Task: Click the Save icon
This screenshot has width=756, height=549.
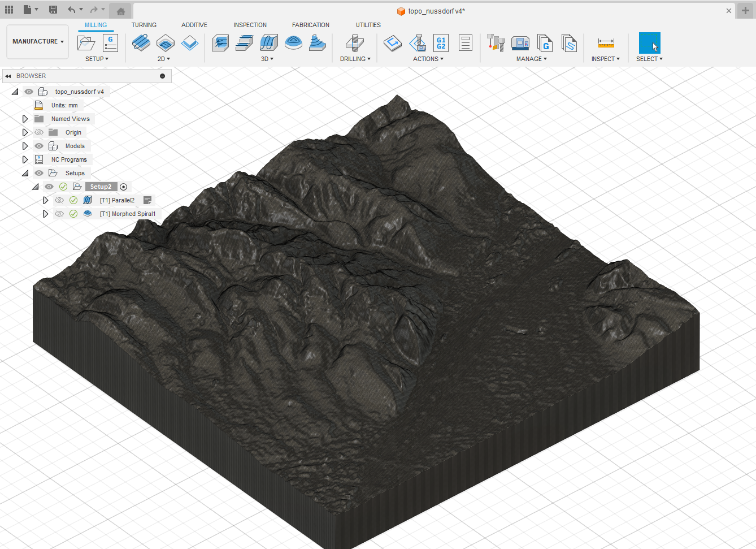Action: point(53,10)
